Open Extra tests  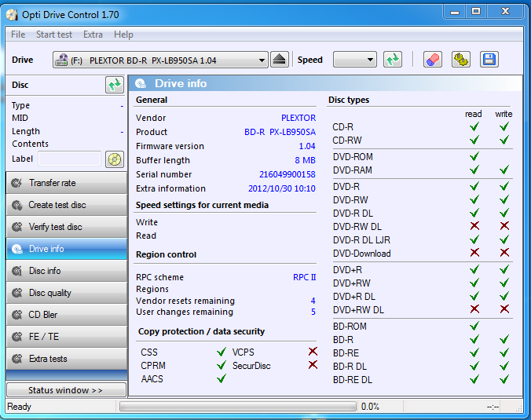(x=67, y=359)
